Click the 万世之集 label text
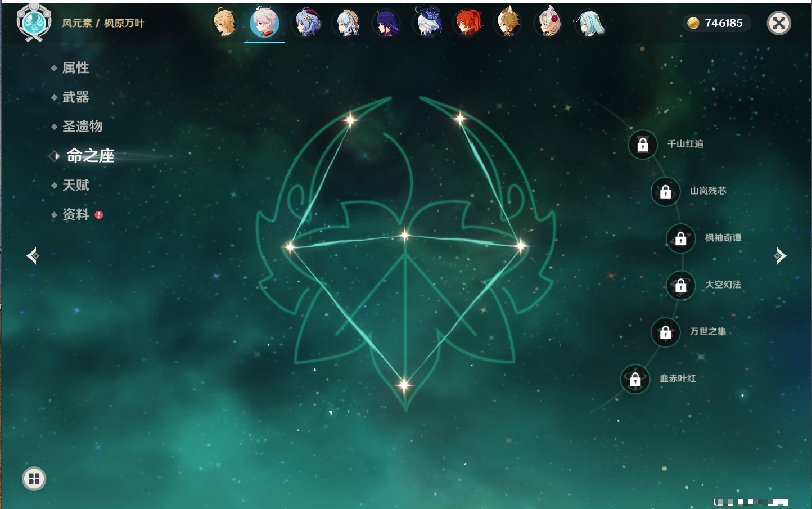This screenshot has height=509, width=812. click(708, 331)
